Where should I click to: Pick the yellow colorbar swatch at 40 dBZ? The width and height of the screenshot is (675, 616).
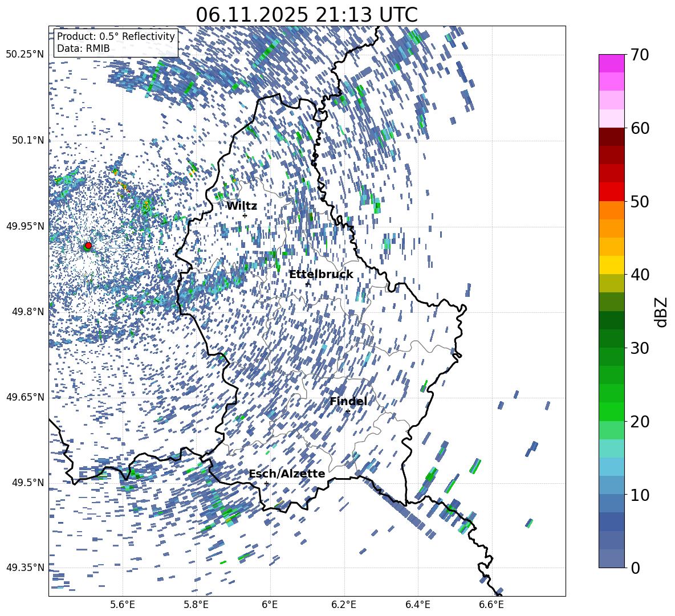611,265
